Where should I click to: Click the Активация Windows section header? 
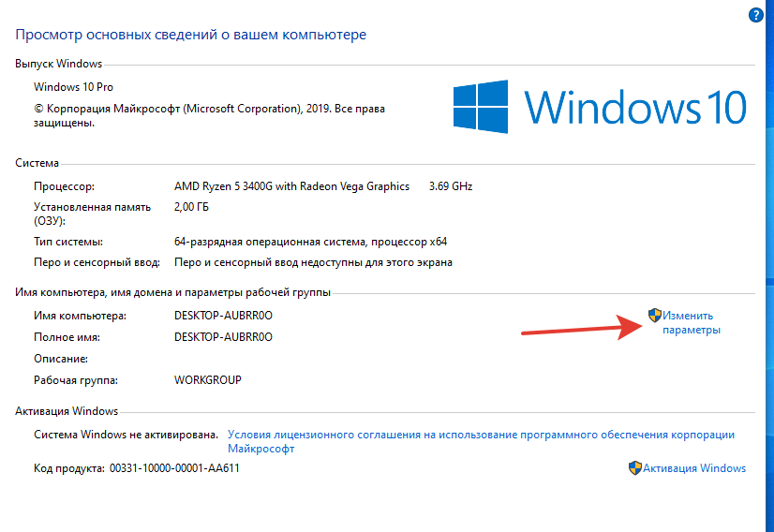pos(67,411)
